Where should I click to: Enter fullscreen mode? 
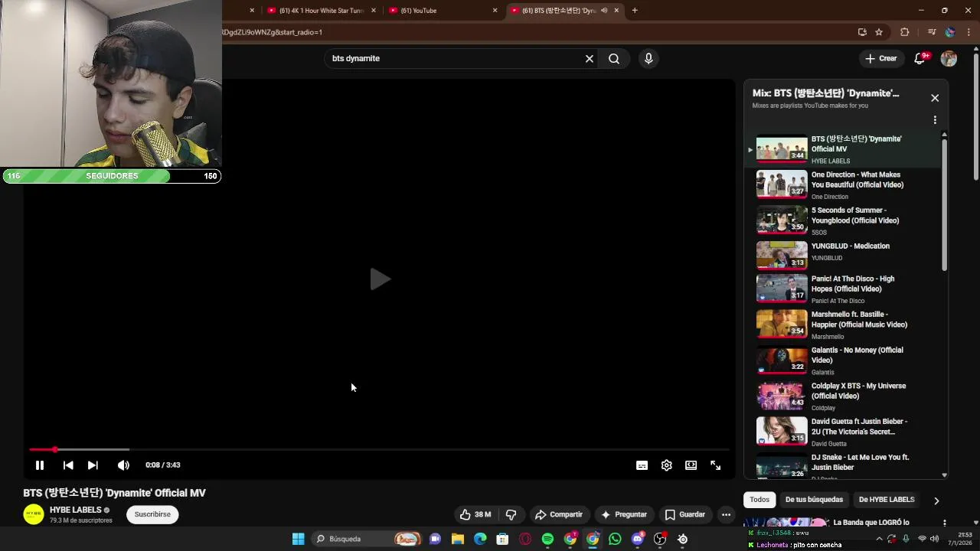pos(715,465)
